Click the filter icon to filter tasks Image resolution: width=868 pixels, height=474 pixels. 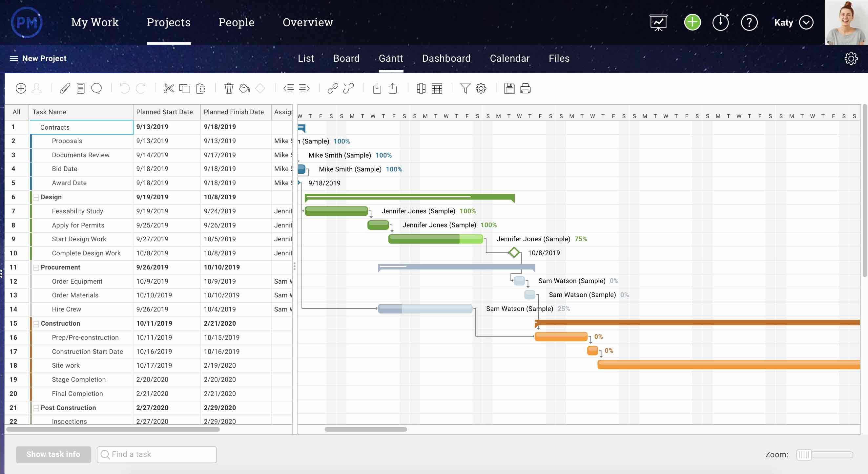click(x=464, y=88)
